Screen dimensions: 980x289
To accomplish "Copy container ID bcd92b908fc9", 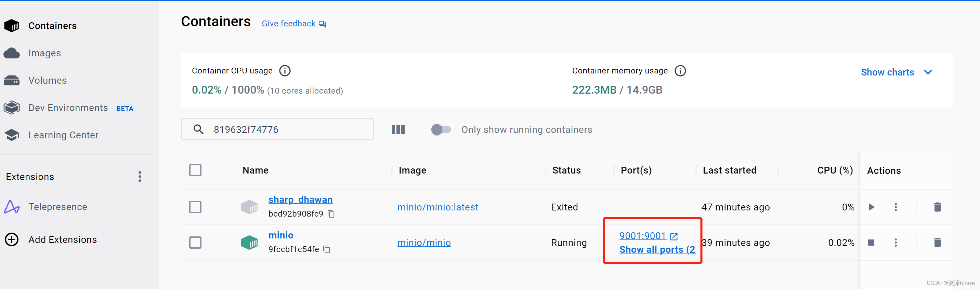I will pyautogui.click(x=331, y=214).
